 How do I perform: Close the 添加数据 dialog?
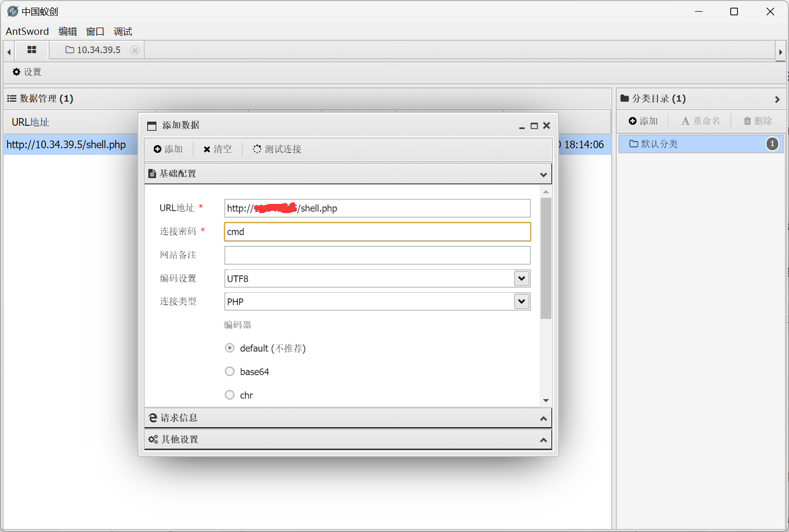click(x=546, y=126)
